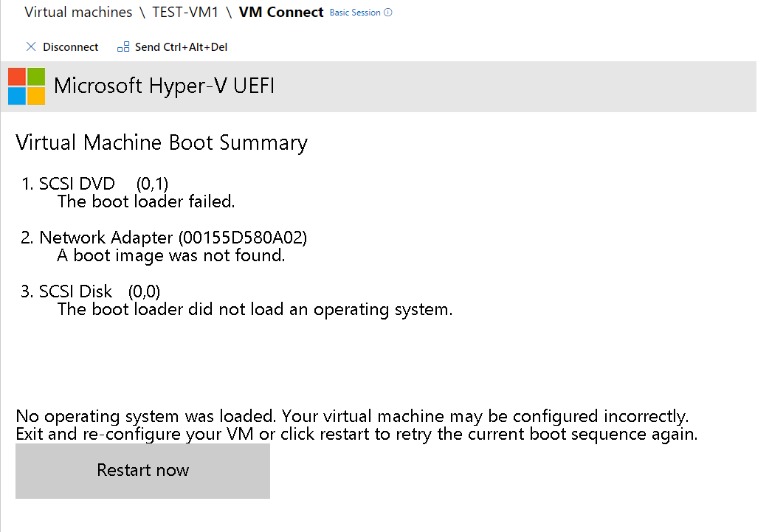Open the TEST-VM1 breadcrumb link
This screenshot has width=769, height=532.
185,13
